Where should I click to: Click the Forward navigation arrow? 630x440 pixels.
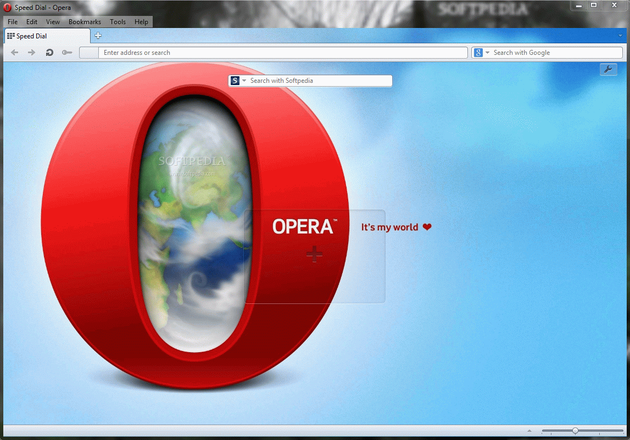tap(31, 52)
